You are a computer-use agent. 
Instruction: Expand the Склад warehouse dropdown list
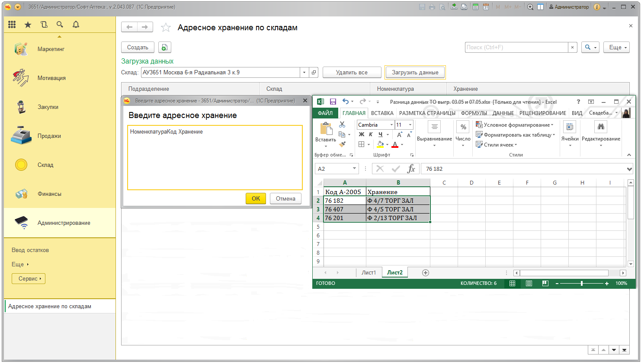pos(304,73)
